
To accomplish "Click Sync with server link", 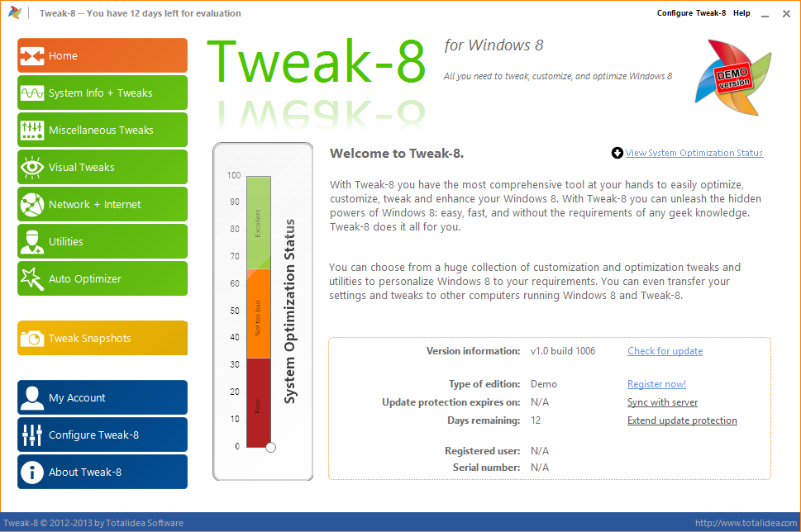I will tap(663, 402).
